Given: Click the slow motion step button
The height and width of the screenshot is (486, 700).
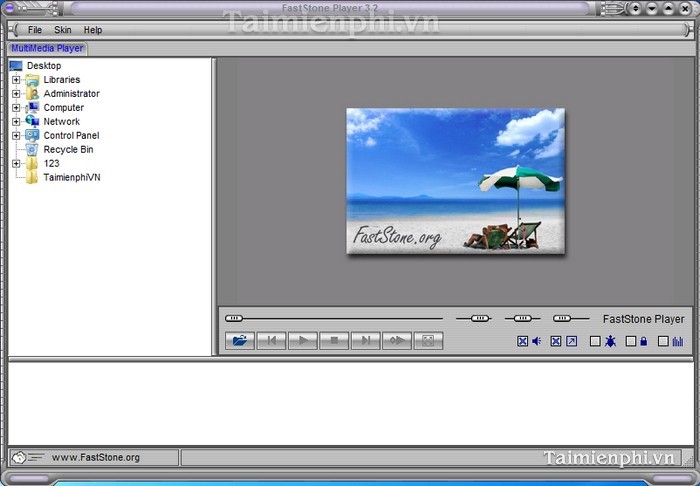Looking at the screenshot, I should (396, 341).
